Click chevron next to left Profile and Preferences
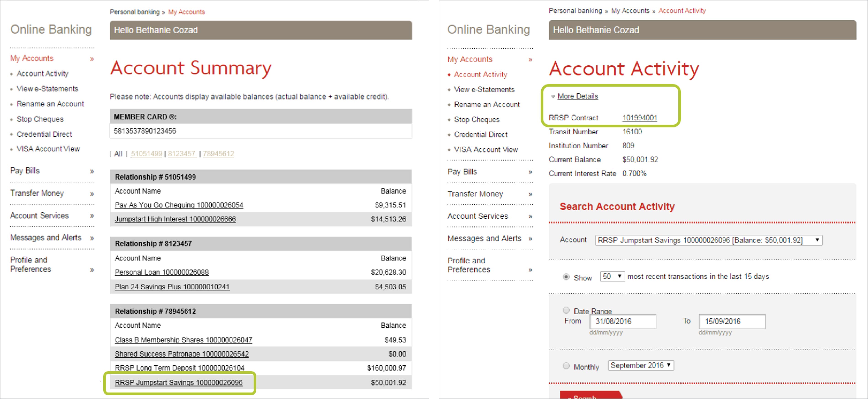This screenshot has width=868, height=399. click(92, 270)
